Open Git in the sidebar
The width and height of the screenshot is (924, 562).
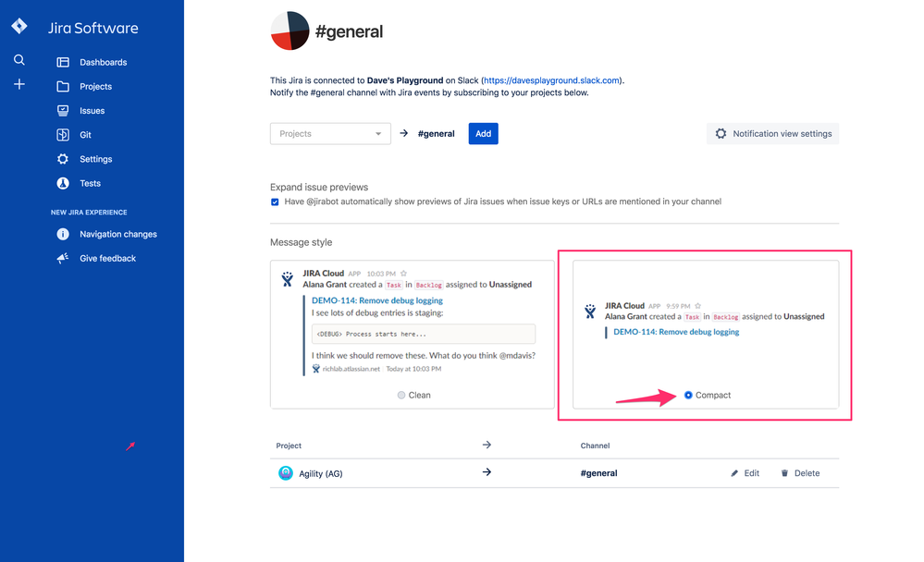tap(85, 135)
